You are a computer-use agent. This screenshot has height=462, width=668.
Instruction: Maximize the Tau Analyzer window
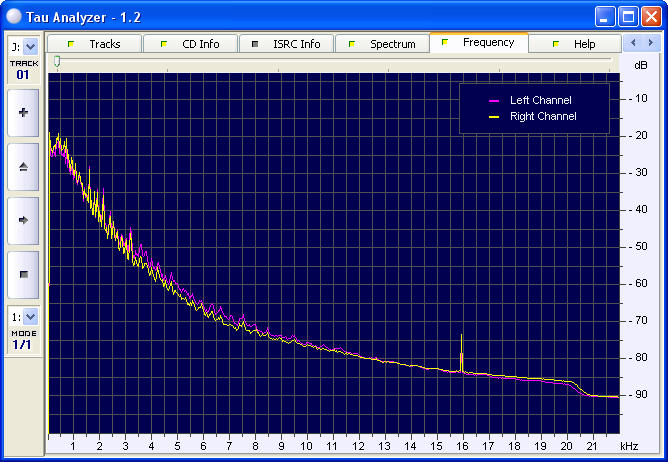coord(628,17)
